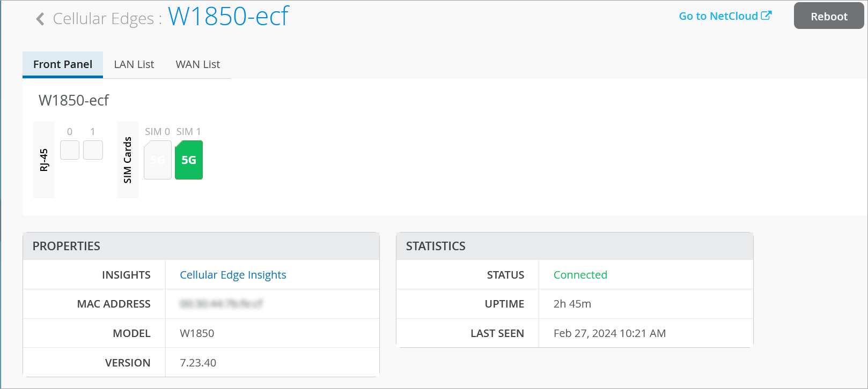The width and height of the screenshot is (868, 389).
Task: Click the PROPERTIES panel header
Action: tap(67, 246)
